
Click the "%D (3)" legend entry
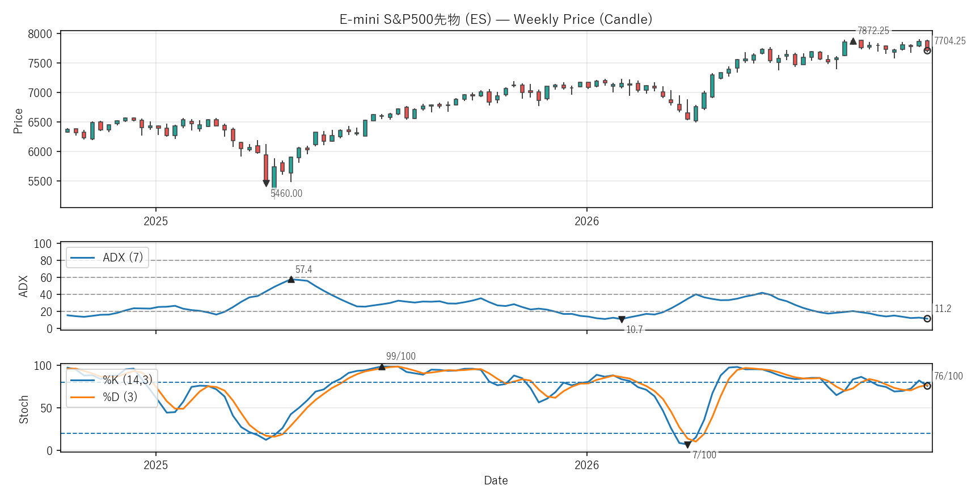click(x=120, y=397)
